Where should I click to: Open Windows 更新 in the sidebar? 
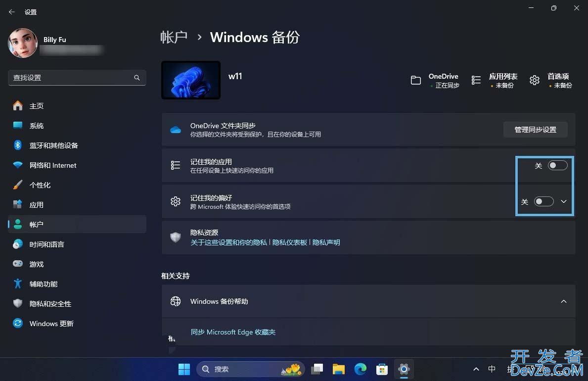(77, 324)
